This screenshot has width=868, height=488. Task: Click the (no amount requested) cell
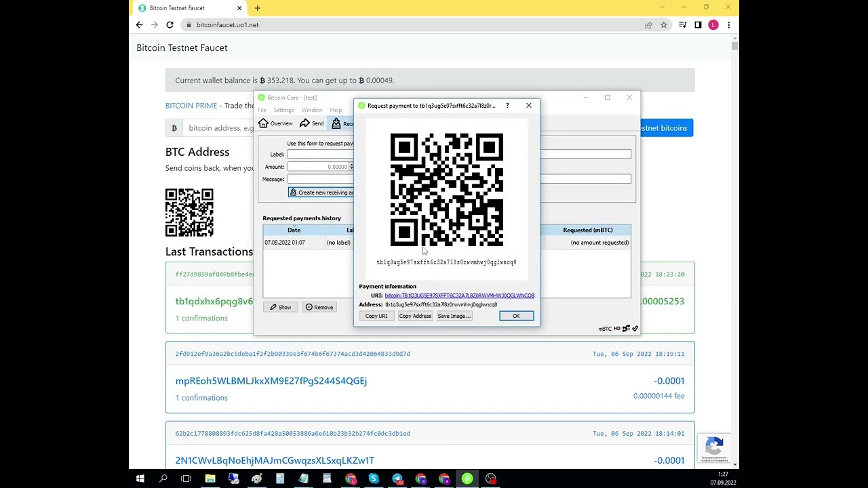click(x=599, y=243)
